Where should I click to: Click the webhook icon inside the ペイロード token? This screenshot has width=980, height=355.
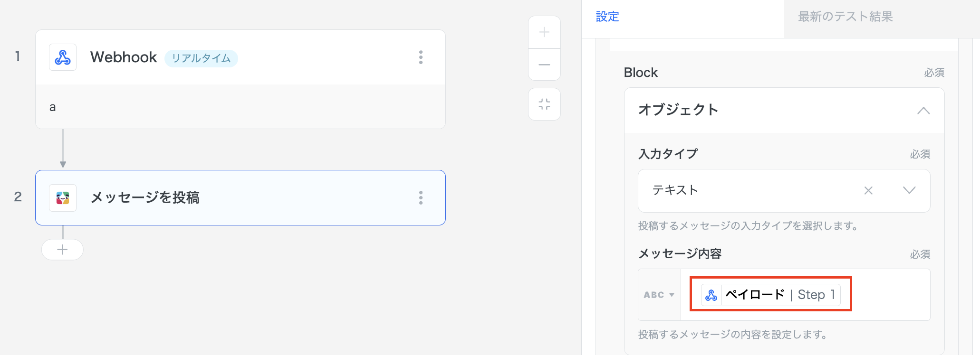point(711,295)
